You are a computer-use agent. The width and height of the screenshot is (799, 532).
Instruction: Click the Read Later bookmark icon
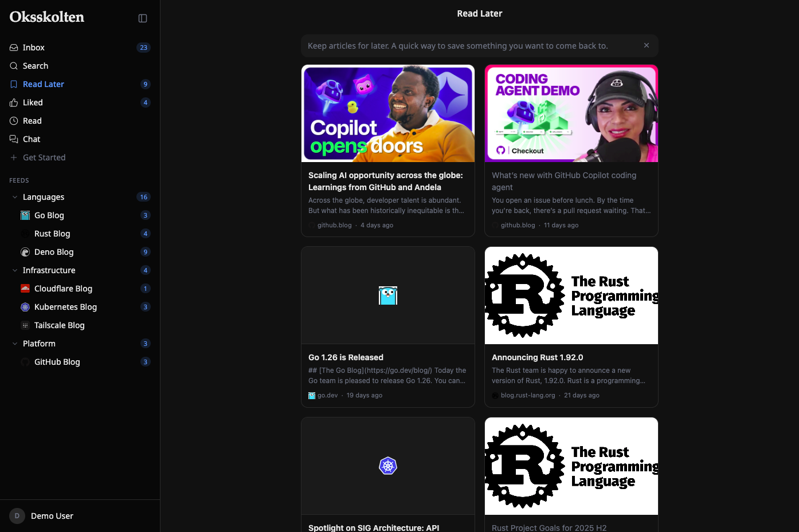click(14, 84)
